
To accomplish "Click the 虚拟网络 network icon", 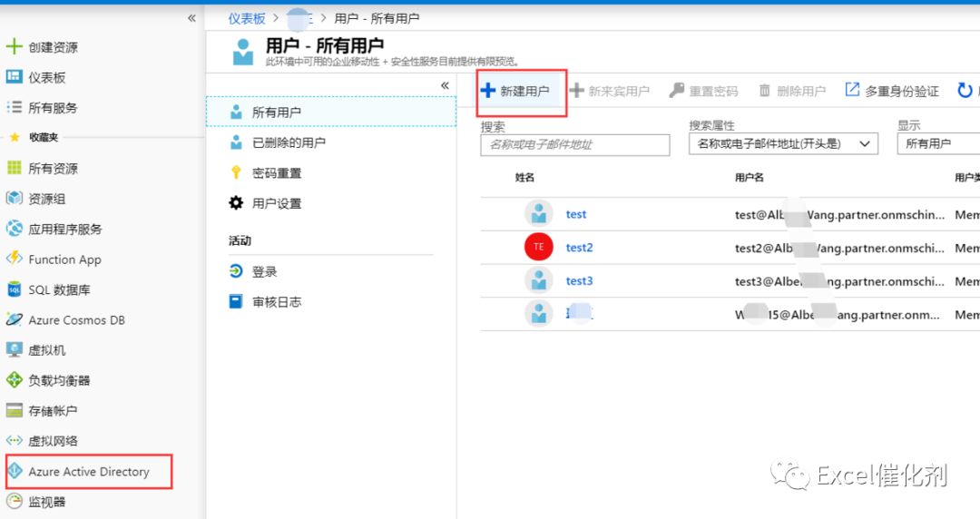I will point(14,440).
